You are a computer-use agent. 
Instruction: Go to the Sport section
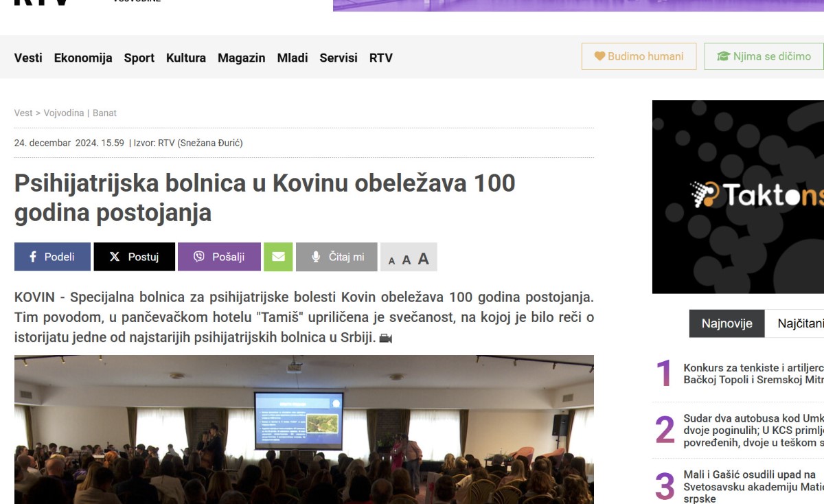[139, 58]
